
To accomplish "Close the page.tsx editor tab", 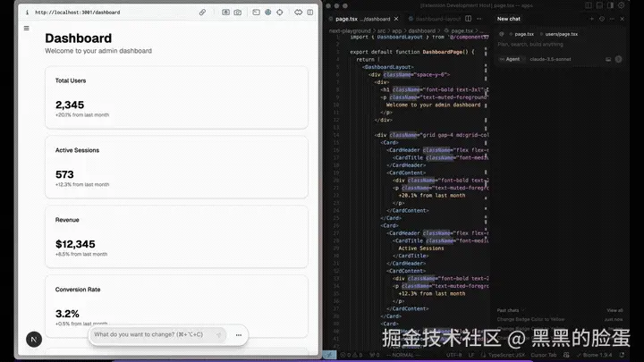I will pyautogui.click(x=396, y=19).
